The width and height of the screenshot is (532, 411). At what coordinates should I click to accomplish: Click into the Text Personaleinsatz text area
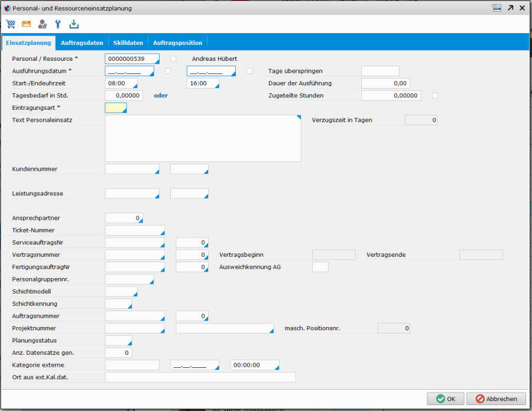click(203, 138)
